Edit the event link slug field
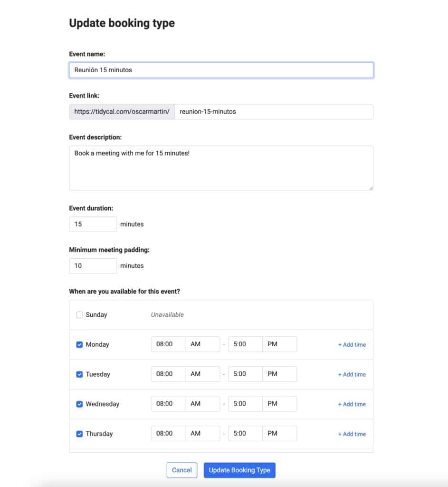Screen dimensions: 448x487 coord(274,112)
